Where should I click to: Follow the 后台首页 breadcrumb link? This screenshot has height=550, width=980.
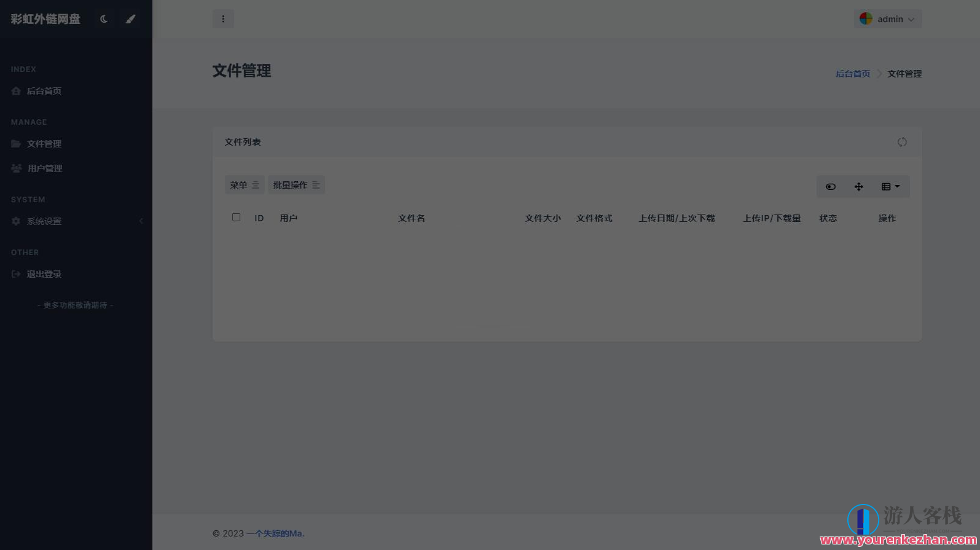coord(853,74)
